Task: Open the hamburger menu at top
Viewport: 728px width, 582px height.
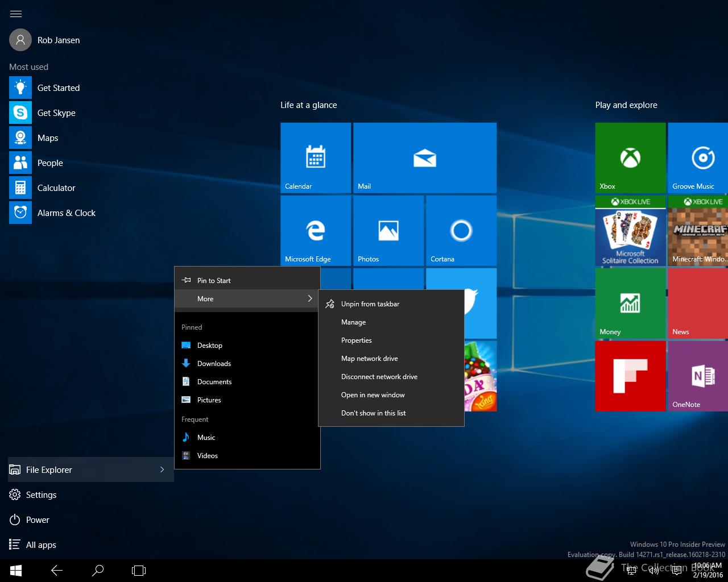Action: [x=16, y=14]
